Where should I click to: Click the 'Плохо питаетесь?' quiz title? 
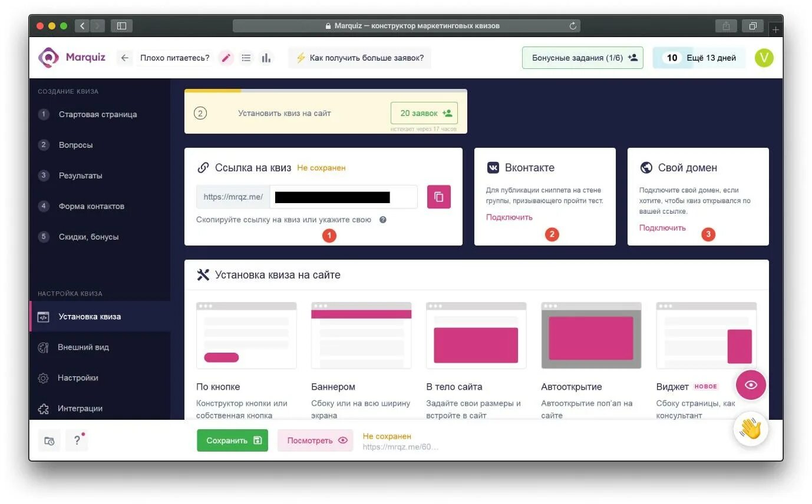tap(175, 58)
